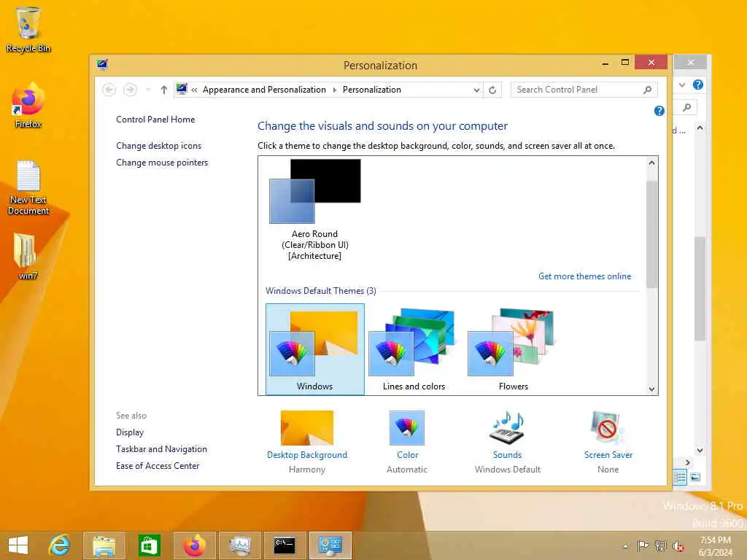Launch Internet Explorer from taskbar
The width and height of the screenshot is (747, 560).
pos(60,545)
